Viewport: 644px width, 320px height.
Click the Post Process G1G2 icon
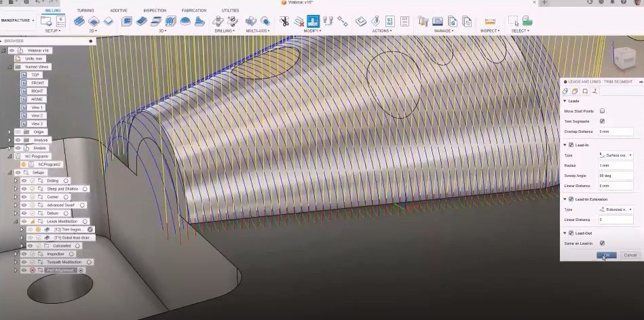(390, 21)
